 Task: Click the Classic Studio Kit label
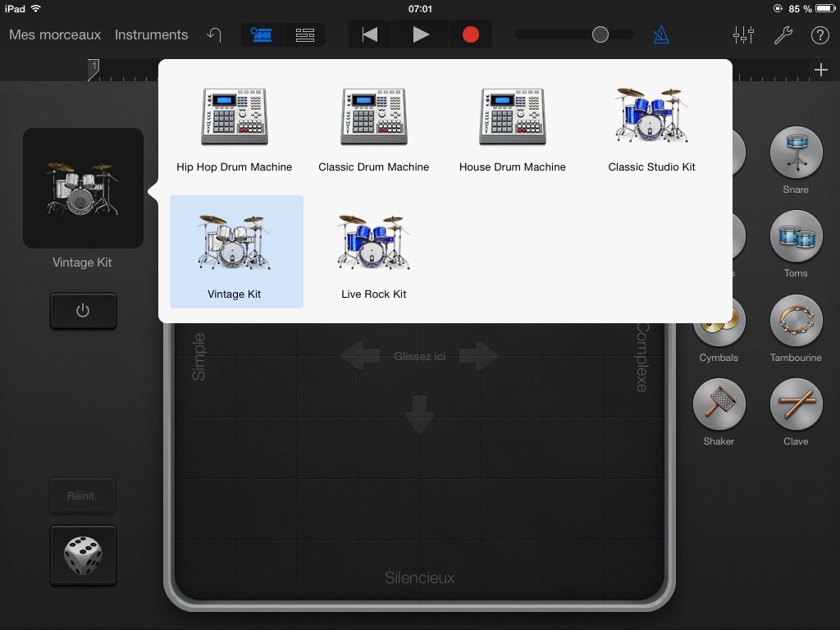click(x=651, y=167)
